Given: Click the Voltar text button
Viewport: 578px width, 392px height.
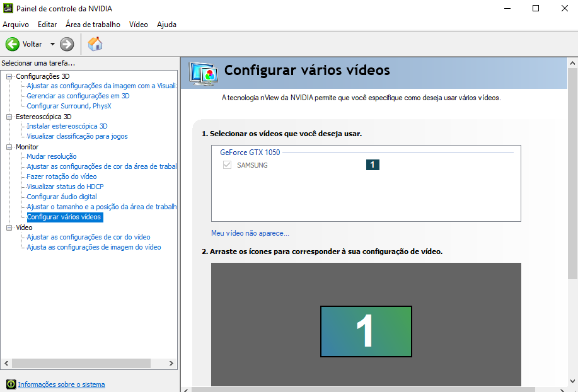Looking at the screenshot, I should tap(32, 44).
